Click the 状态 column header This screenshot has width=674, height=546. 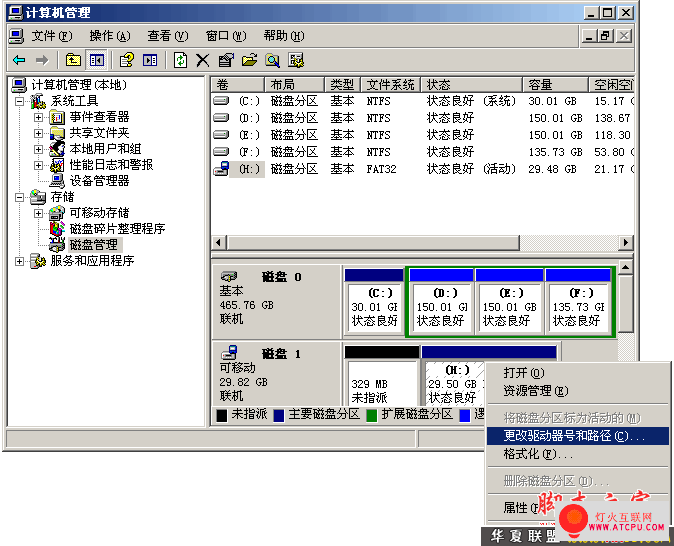(472, 85)
